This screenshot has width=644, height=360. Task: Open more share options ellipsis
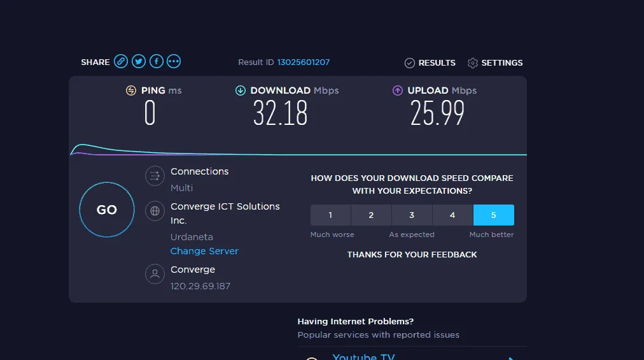click(174, 62)
